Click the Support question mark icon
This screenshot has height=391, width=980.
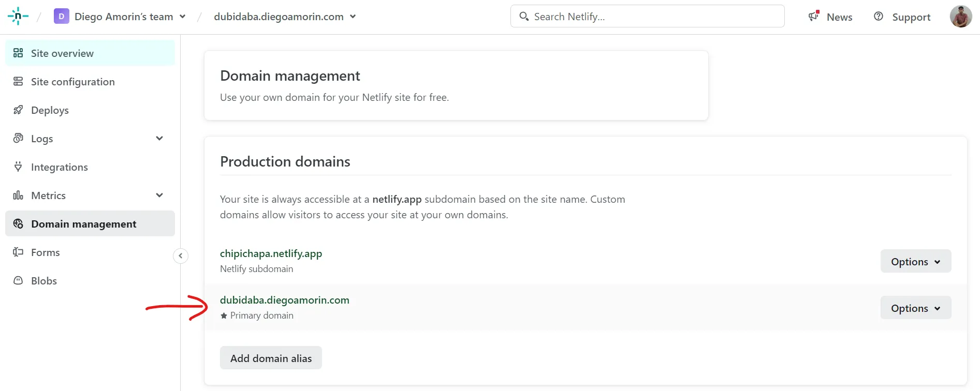click(x=879, y=16)
